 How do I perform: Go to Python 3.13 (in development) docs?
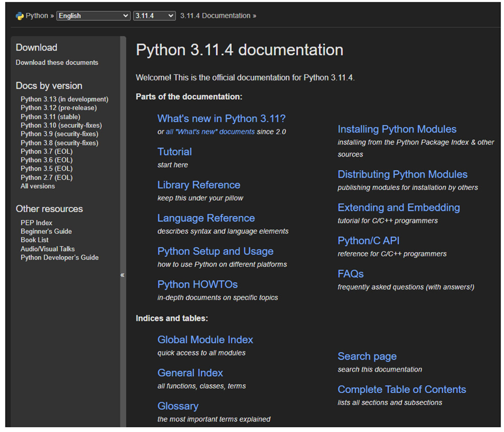coord(65,99)
